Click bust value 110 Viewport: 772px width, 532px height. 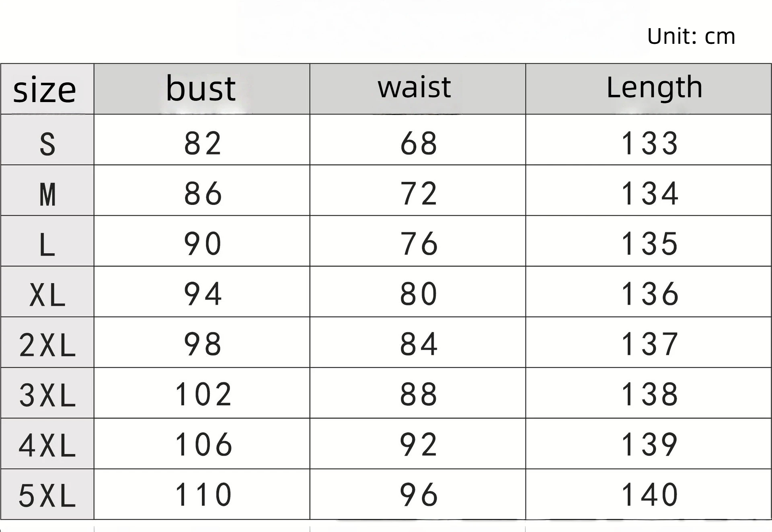(203, 495)
